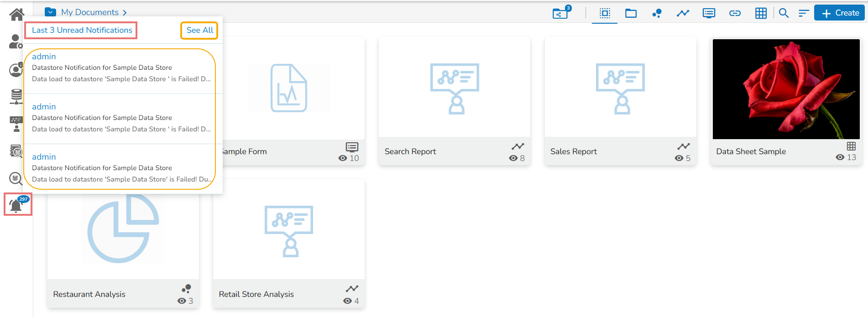Click the folder icon in the top toolbar
Viewport: 868px width, 317px height.
point(631,13)
